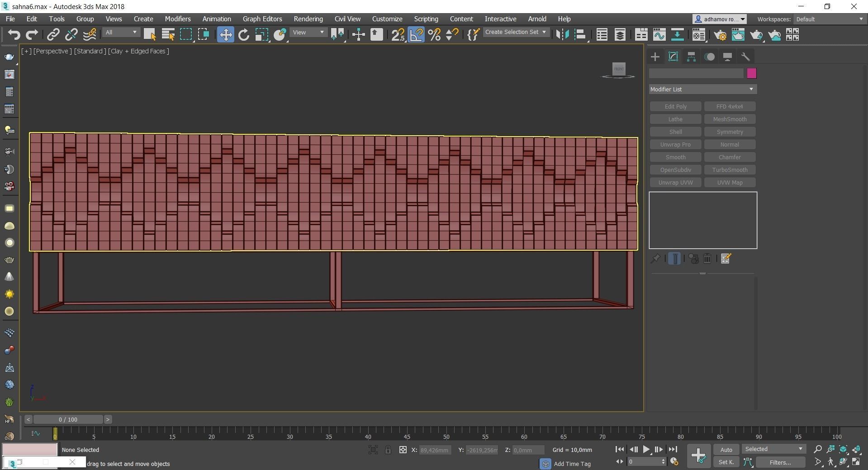The width and height of the screenshot is (868, 470).
Task: Switch to the Display command panel
Action: tap(727, 57)
